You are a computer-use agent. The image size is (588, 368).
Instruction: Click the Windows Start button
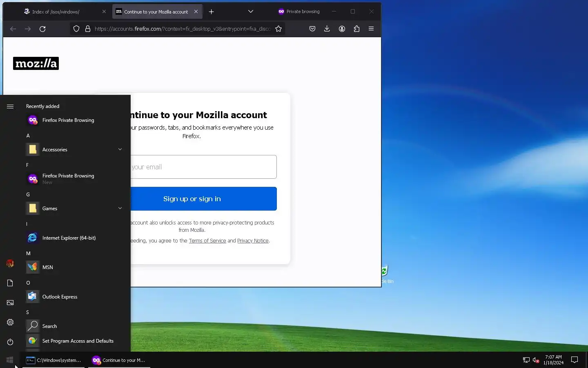coord(10,360)
